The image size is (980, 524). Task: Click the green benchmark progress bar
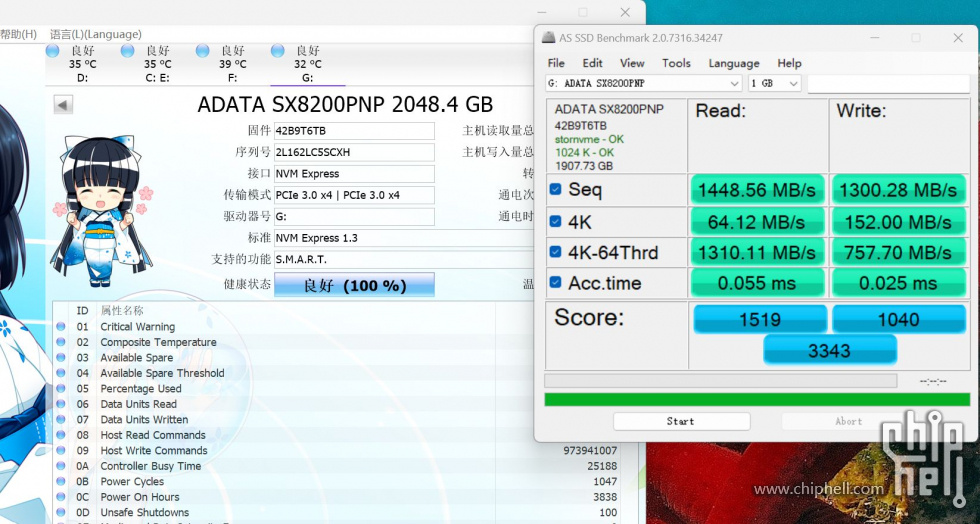757,400
